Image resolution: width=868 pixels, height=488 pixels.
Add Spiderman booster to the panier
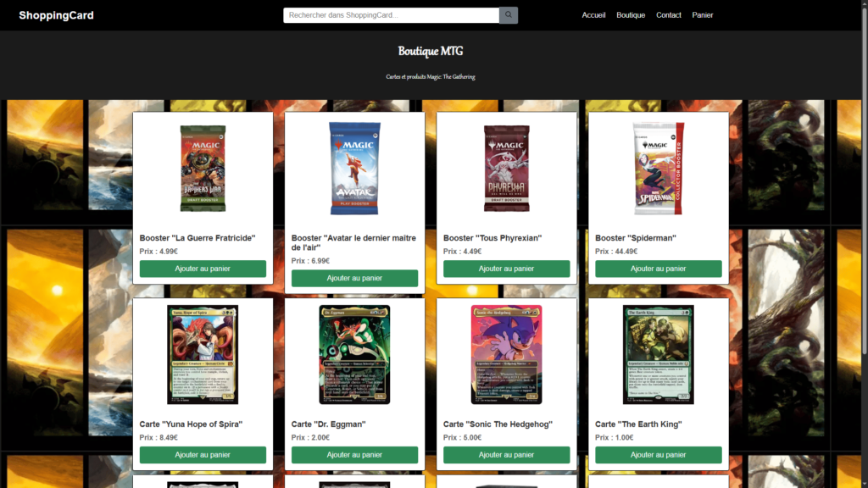pyautogui.click(x=658, y=269)
